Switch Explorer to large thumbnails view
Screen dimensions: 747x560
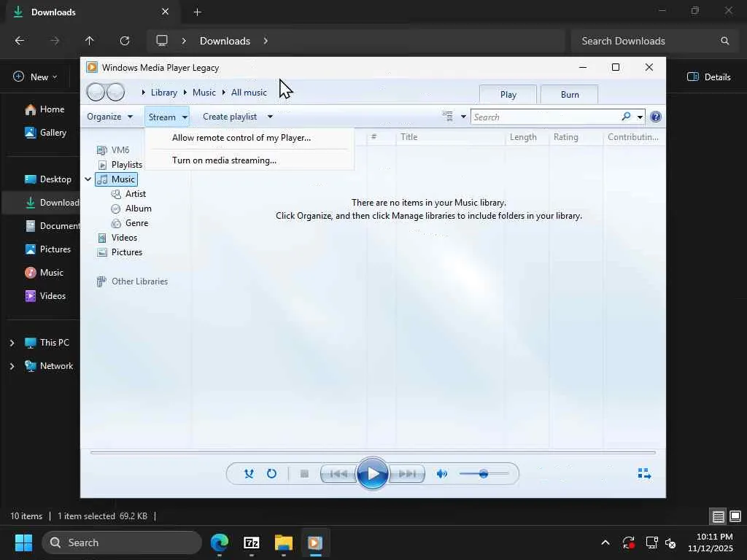pos(735,516)
